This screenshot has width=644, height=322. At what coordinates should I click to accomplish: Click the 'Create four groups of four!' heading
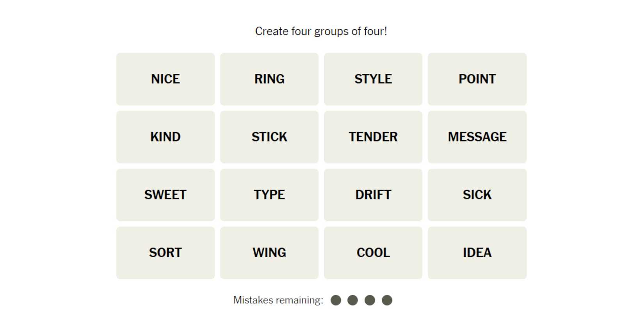click(x=321, y=31)
